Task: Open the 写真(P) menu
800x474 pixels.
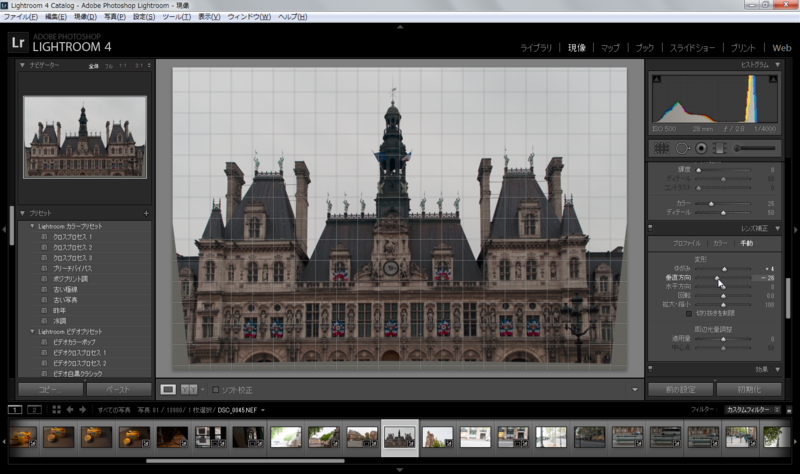Action: (x=115, y=17)
